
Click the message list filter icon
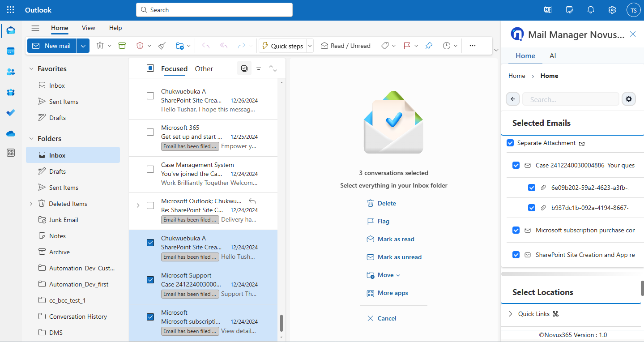259,68
